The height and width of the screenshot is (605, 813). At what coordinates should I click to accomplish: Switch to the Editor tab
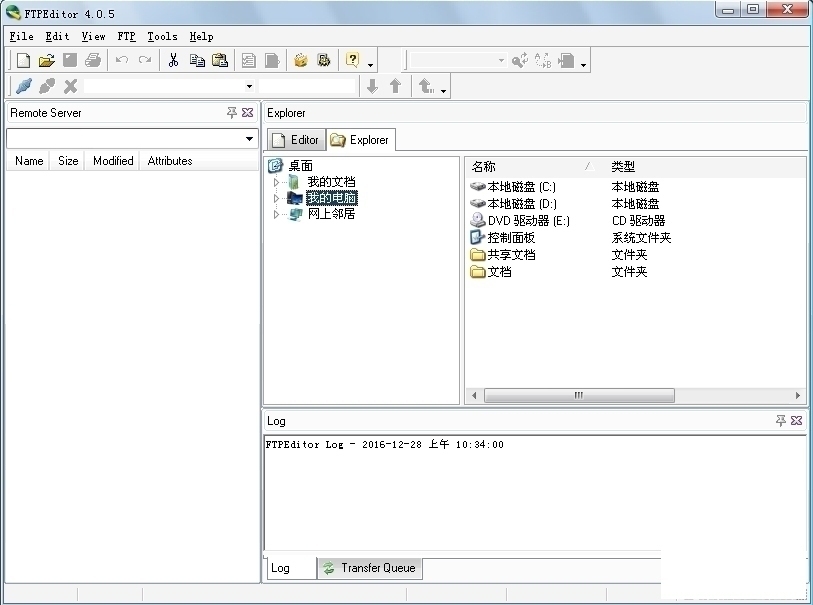pyautogui.click(x=297, y=140)
